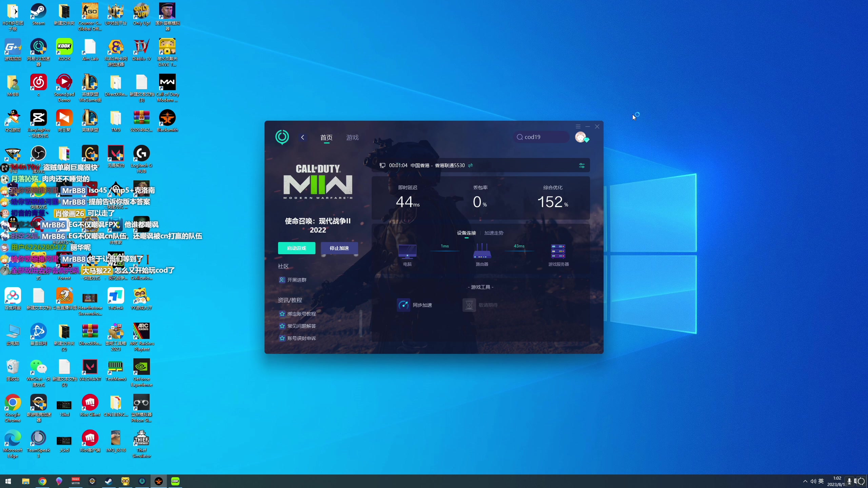Select the 游戏 games tab
Image resolution: width=868 pixels, height=488 pixels.
(x=352, y=137)
